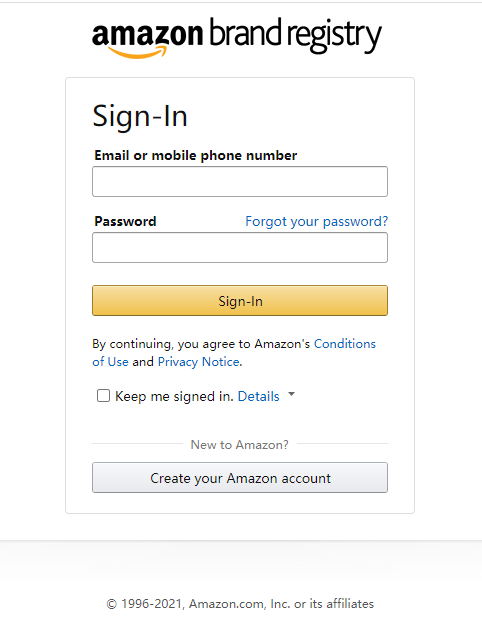Click the Password label text
The height and width of the screenshot is (638, 482).
click(x=125, y=221)
